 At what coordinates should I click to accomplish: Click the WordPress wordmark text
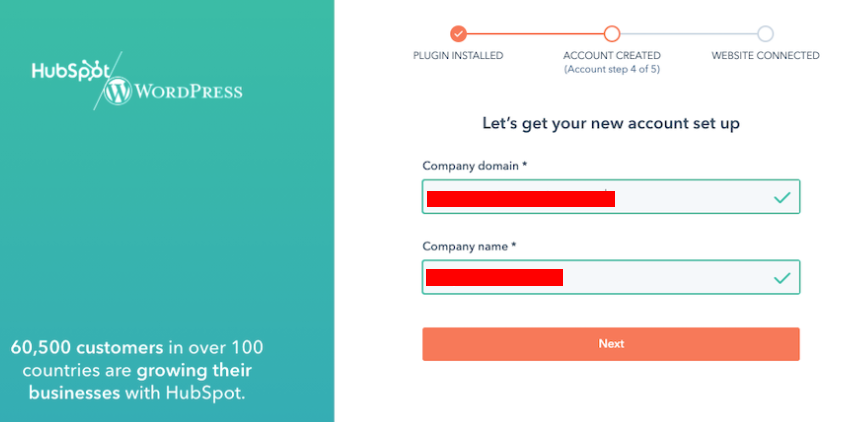click(x=189, y=93)
